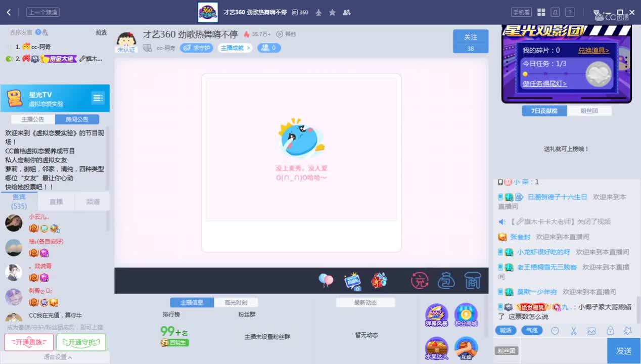Click the airplane icon in the top bar
This screenshot has height=364, width=641.
point(318,12)
